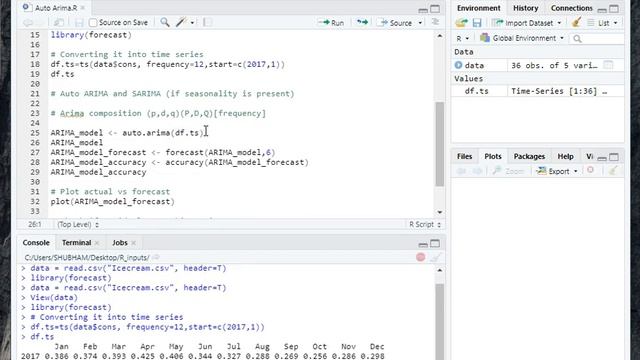The width and height of the screenshot is (640, 360).
Task: Save the current script with disk icon
Action: click(79, 23)
